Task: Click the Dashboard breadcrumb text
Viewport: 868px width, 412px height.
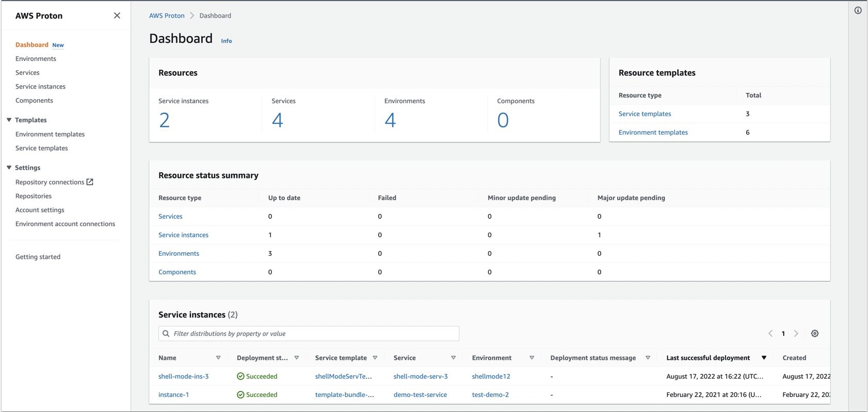Action: [x=215, y=15]
